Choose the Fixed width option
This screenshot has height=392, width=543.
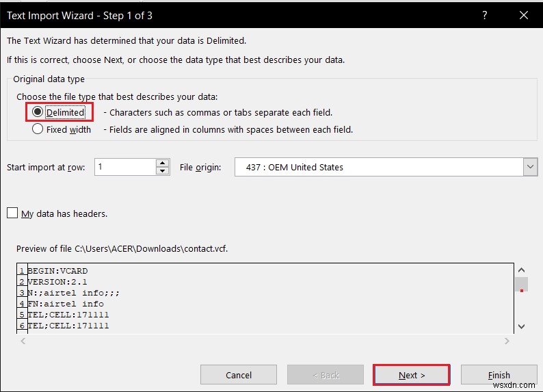click(38, 129)
